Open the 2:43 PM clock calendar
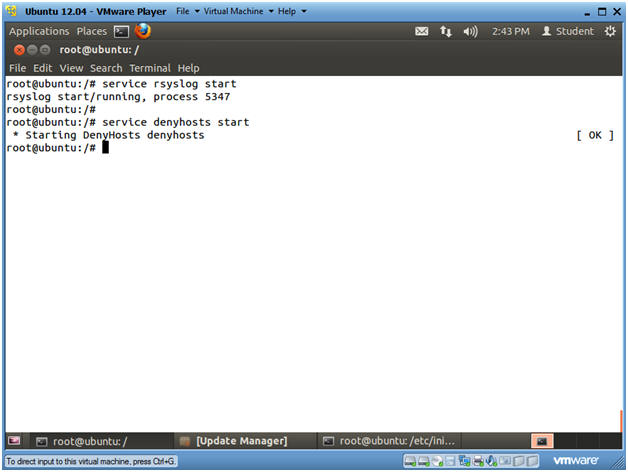Screen dimensions: 628x472 point(511,31)
